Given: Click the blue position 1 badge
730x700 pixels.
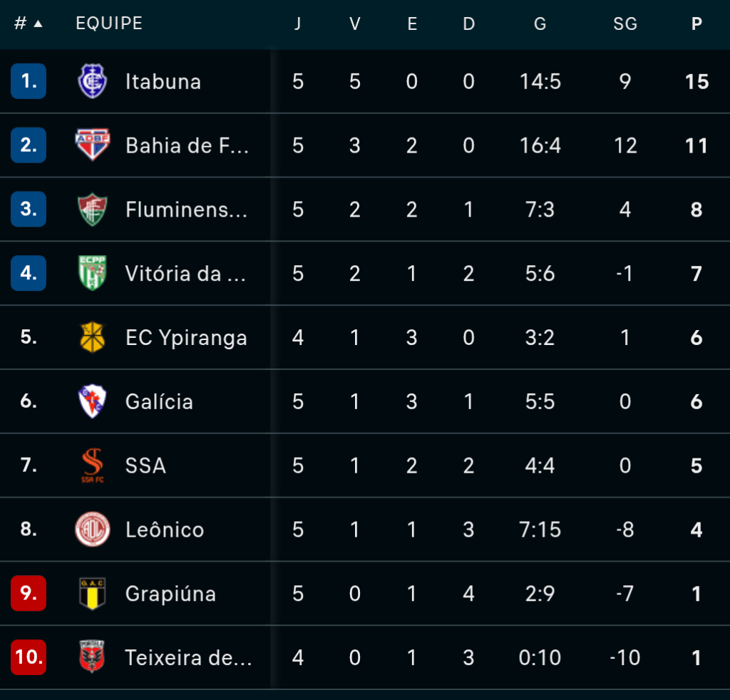Looking at the screenshot, I should click(x=29, y=81).
